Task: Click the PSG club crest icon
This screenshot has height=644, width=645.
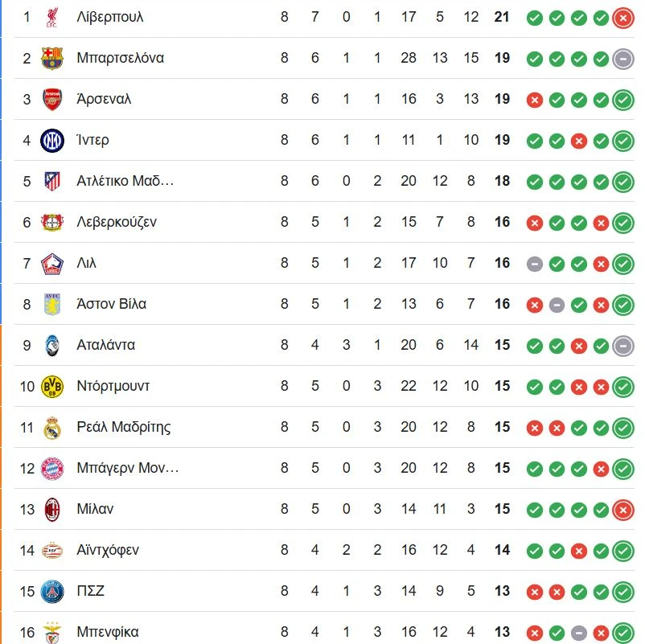Action: coord(52,592)
